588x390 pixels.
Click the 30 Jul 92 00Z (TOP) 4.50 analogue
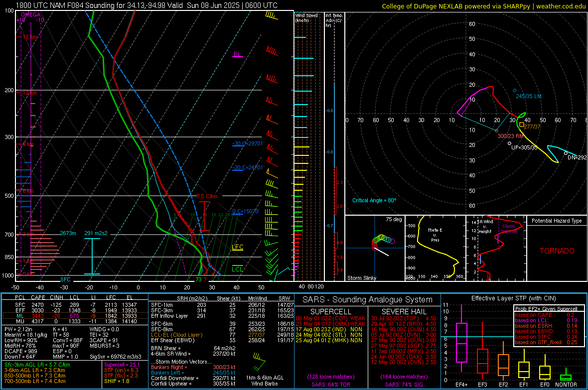[x=404, y=318]
